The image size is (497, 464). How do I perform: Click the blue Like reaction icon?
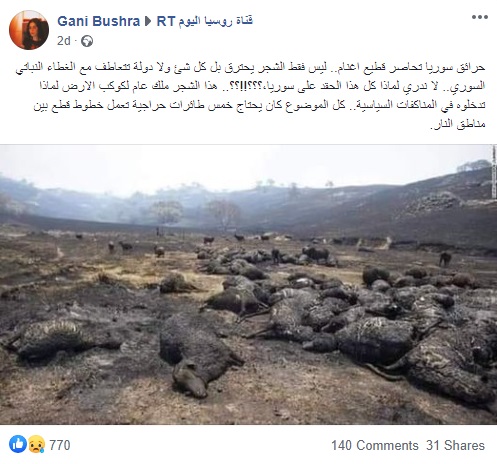click(x=18, y=444)
